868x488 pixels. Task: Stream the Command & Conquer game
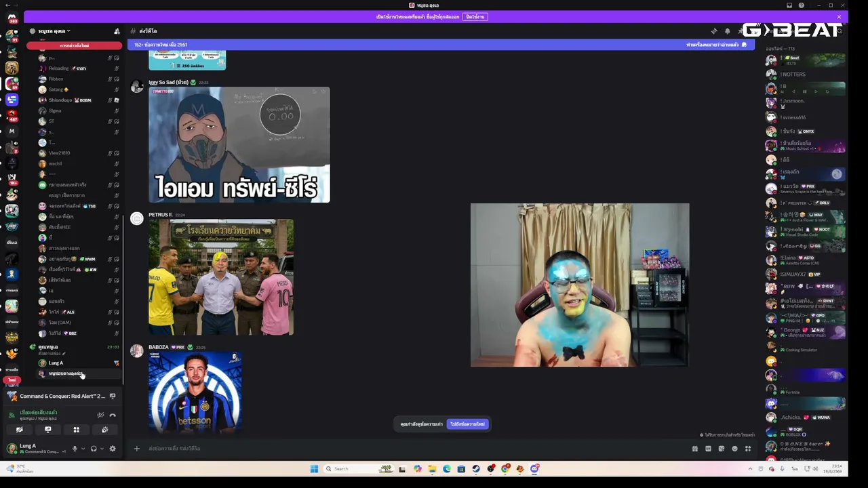113,396
